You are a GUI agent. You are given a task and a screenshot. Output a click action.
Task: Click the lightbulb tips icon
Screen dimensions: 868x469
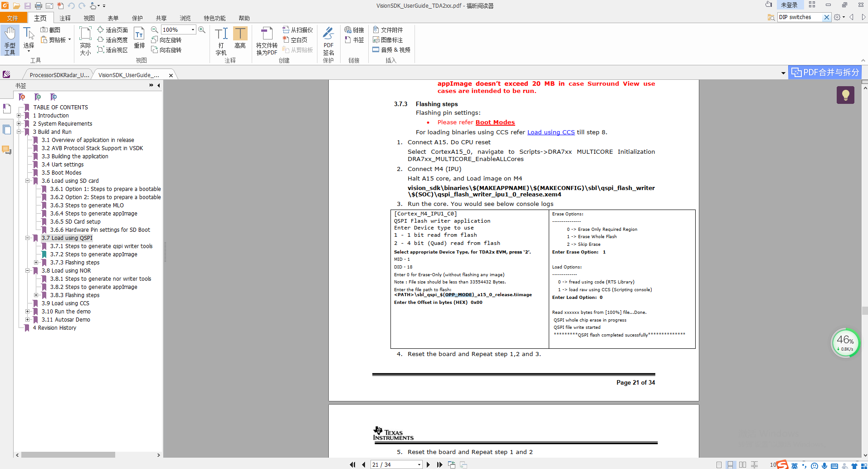[845, 95]
